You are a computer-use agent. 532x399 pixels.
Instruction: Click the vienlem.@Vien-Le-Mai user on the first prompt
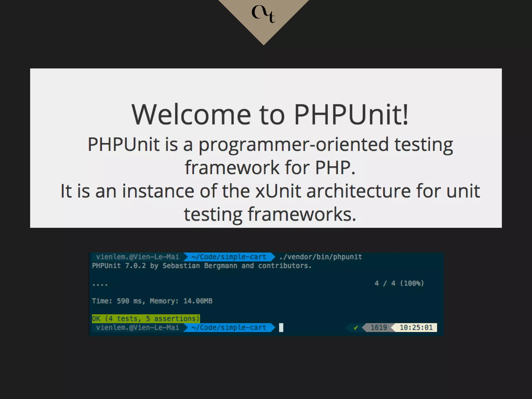137,257
